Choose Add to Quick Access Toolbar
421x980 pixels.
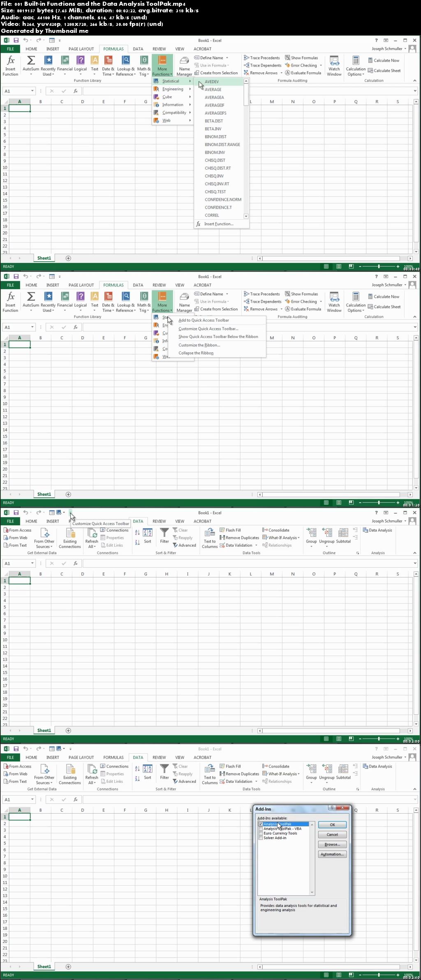[204, 320]
